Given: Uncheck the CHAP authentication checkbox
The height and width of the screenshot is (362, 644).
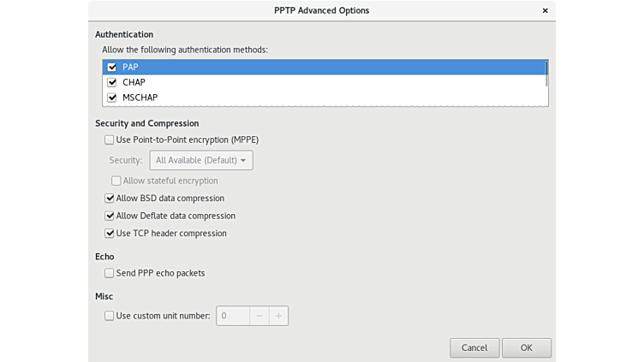Looking at the screenshot, I should pos(111,83).
